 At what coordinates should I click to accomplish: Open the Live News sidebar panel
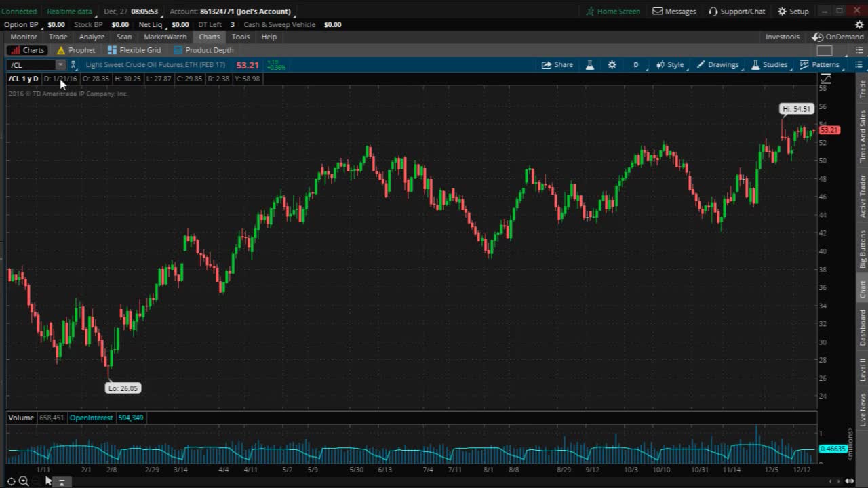click(x=863, y=409)
